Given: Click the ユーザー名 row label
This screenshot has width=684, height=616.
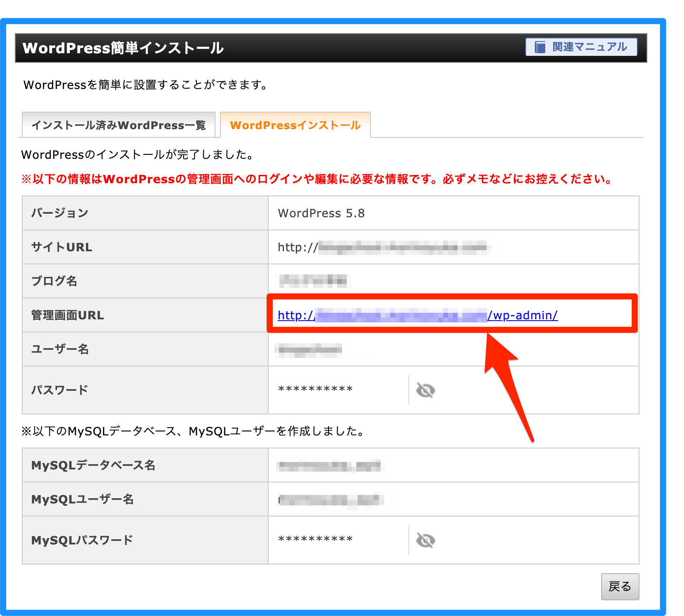Looking at the screenshot, I should coord(60,349).
